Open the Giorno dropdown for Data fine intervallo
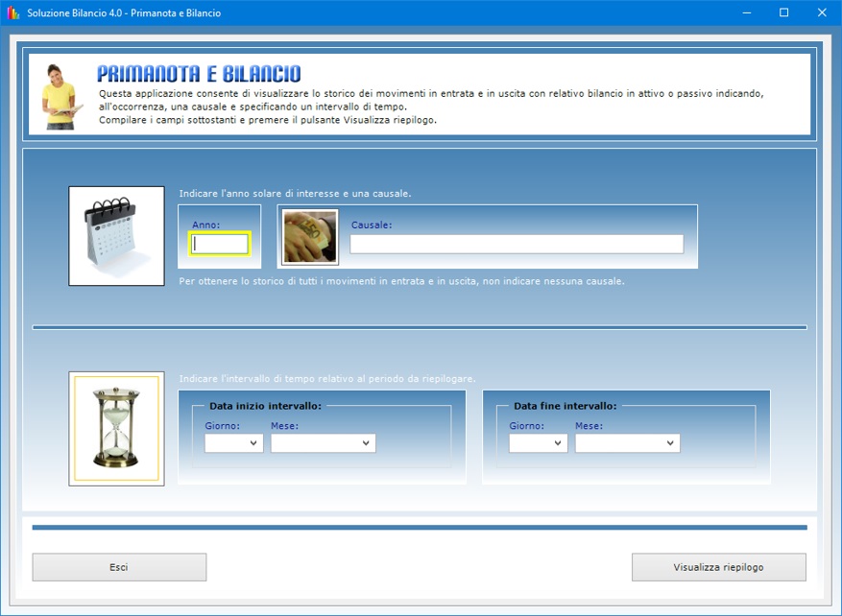Screen dimensions: 842x616 click(x=538, y=443)
